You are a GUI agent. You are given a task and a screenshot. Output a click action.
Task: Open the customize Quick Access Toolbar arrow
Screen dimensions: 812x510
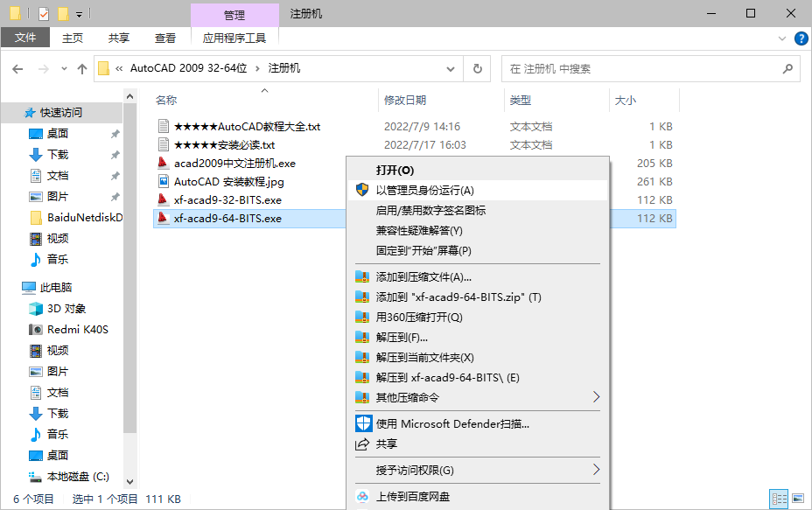pos(77,13)
